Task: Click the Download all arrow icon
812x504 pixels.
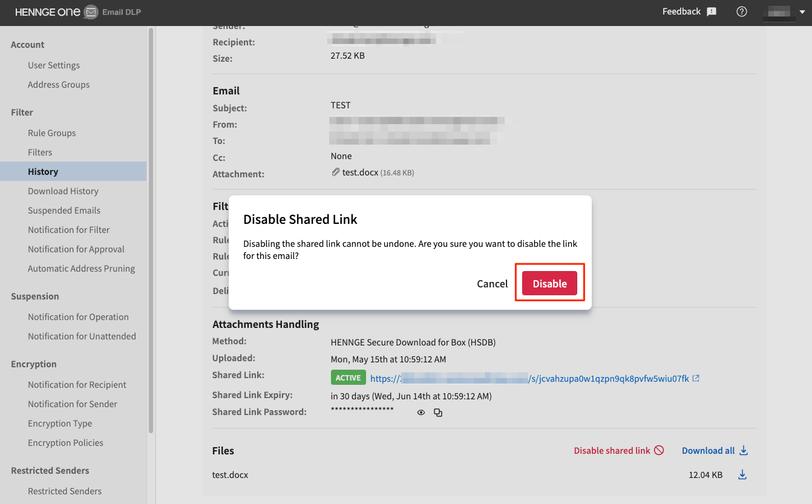Action: click(x=744, y=450)
